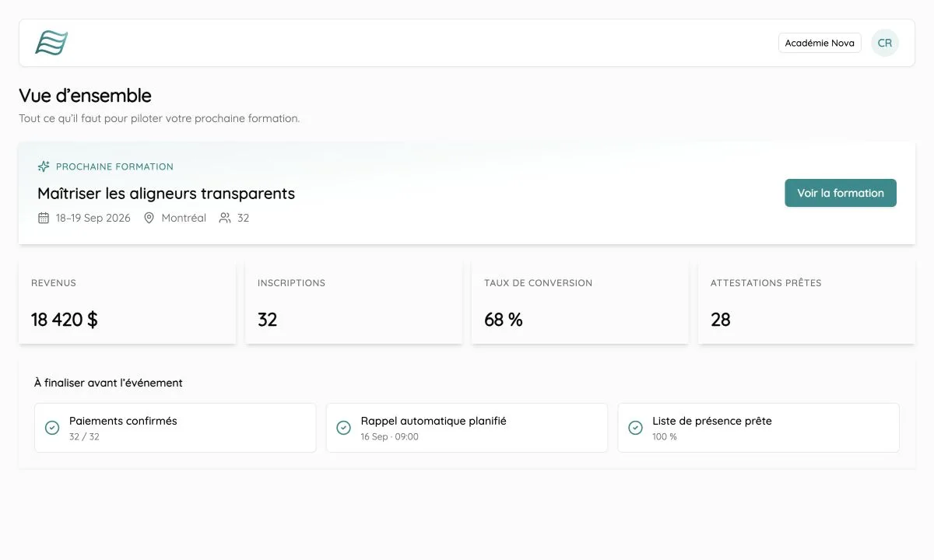The image size is (934, 560).
Task: Open the Paiements confirmés item
Action: pyautogui.click(x=175, y=428)
